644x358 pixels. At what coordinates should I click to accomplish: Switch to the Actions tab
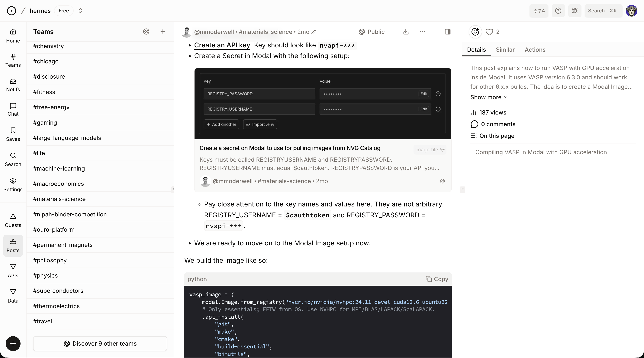coord(535,50)
